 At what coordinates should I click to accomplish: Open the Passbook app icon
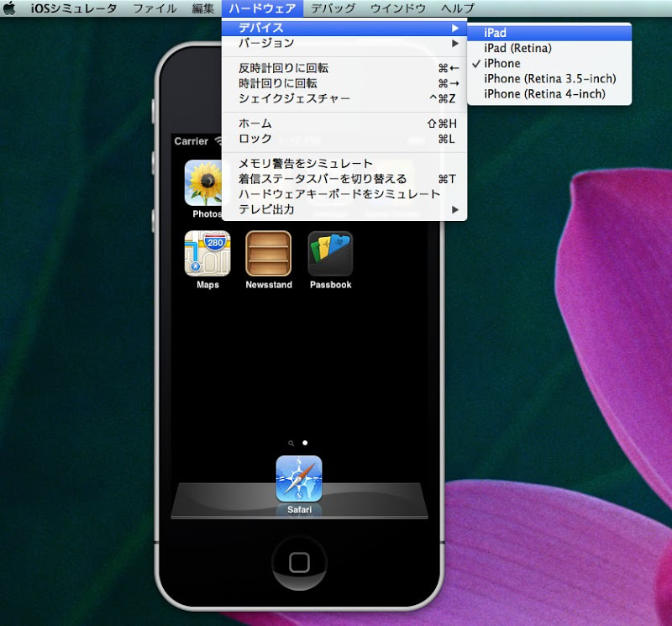(x=330, y=254)
